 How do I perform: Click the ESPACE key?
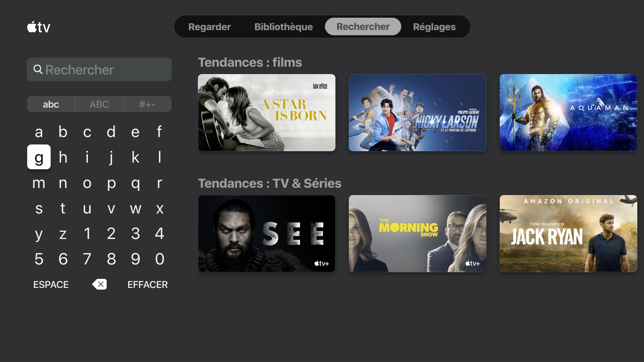pos(51,285)
